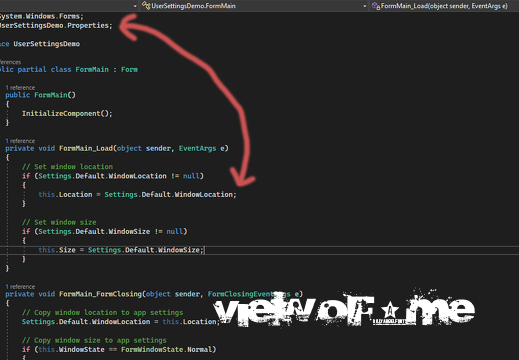Click the public FormMain() constructor line
Image resolution: width=519 pixels, height=360 pixels.
point(41,95)
